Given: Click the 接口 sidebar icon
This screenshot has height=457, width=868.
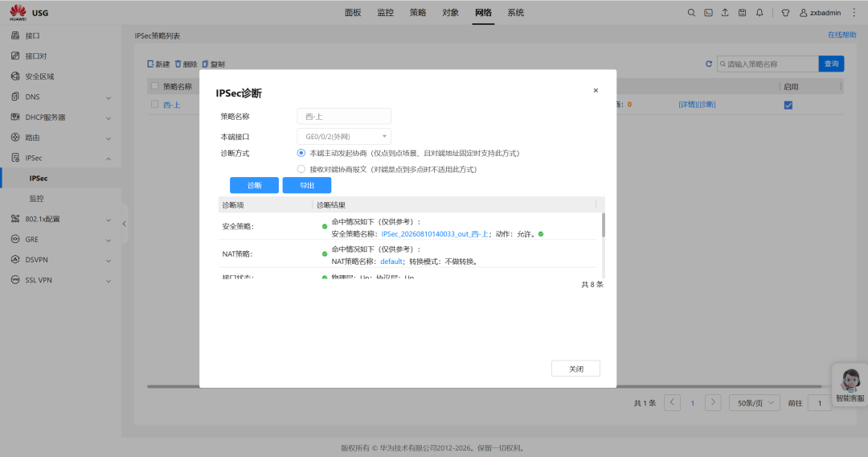Looking at the screenshot, I should click(x=15, y=35).
